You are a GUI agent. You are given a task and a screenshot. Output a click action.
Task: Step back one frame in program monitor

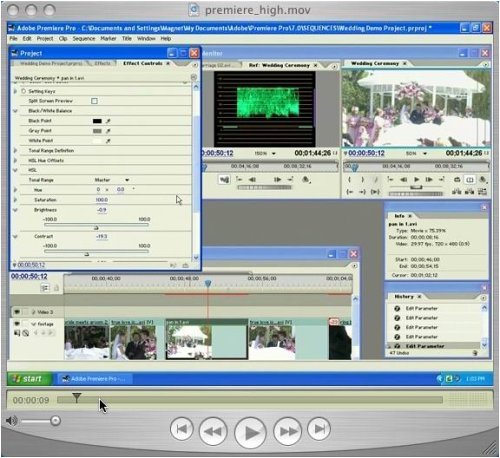(403, 180)
